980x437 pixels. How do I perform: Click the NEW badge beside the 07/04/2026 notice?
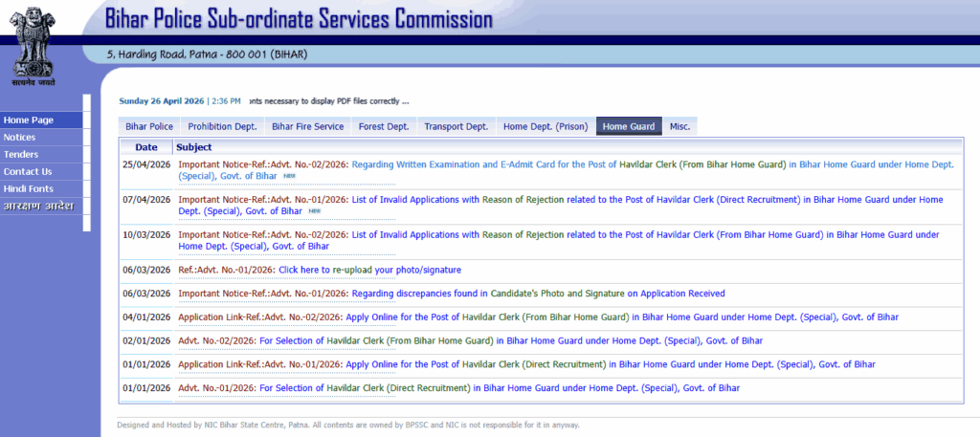(314, 211)
